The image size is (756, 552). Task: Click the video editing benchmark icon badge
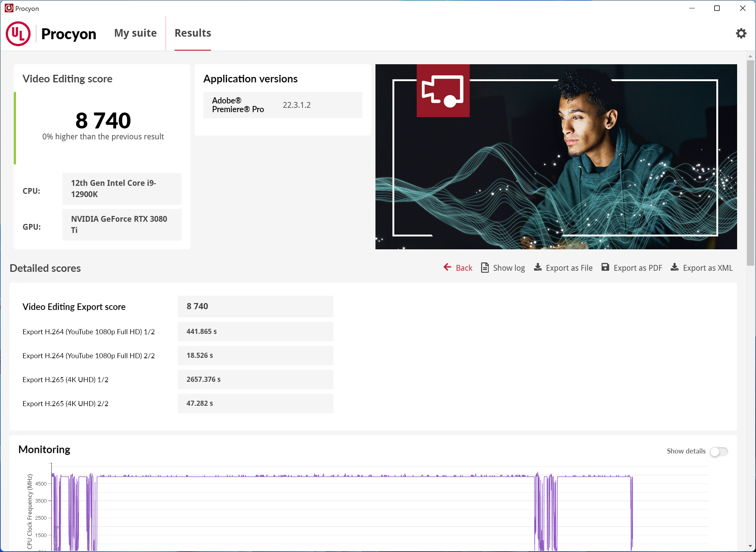click(x=443, y=91)
